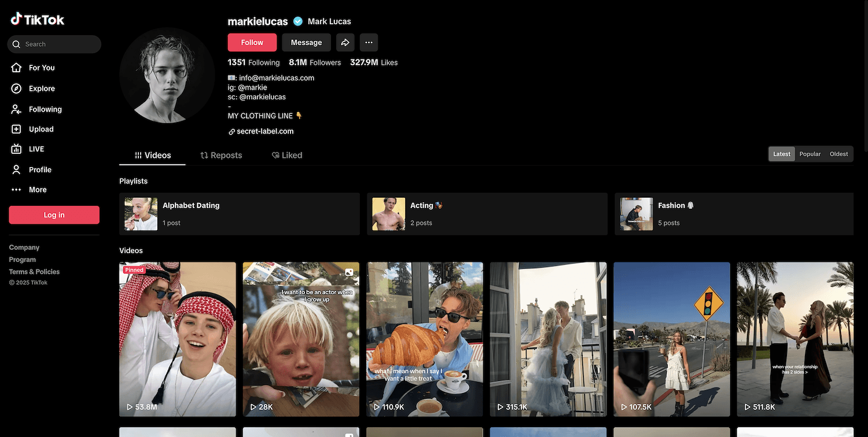868x437 pixels.
Task: Click the share arrow icon button
Action: [345, 42]
